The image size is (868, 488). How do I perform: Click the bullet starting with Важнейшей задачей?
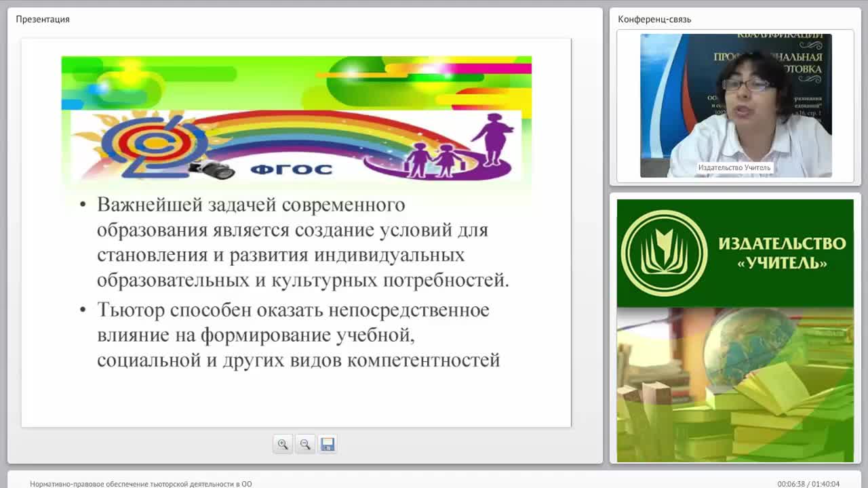(294, 242)
